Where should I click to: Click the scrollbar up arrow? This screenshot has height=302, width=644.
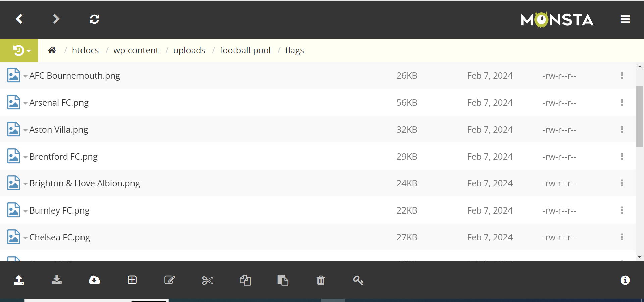pyautogui.click(x=640, y=67)
